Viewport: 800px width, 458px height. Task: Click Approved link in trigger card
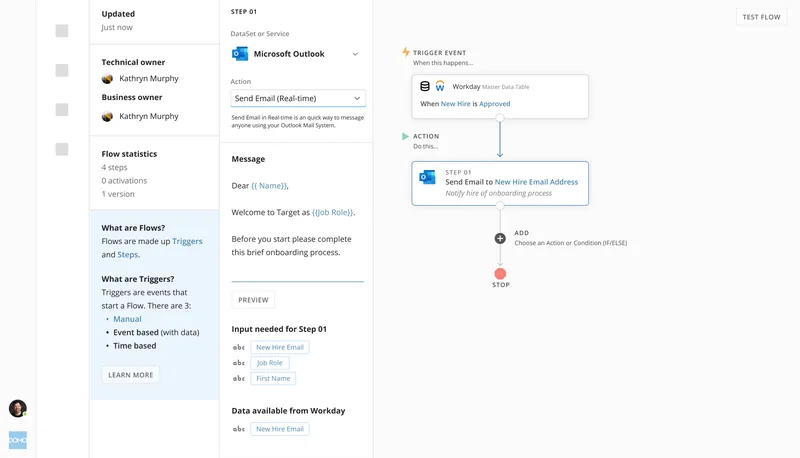(494, 104)
